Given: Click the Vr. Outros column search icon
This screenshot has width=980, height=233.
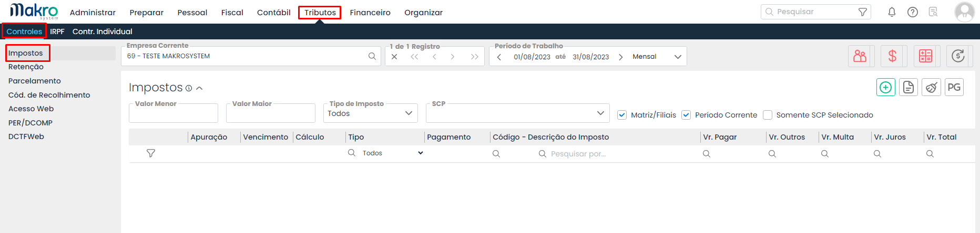Looking at the screenshot, I should [x=772, y=154].
